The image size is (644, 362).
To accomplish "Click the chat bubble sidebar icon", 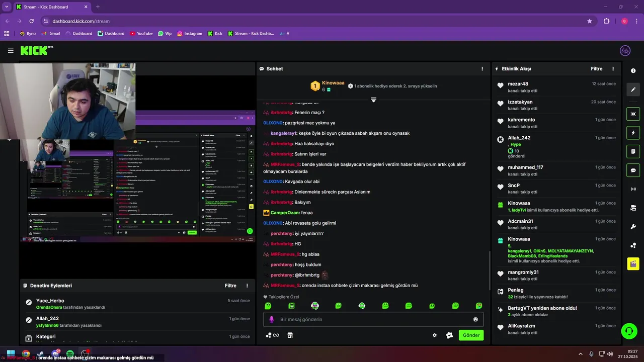I will coord(633,170).
